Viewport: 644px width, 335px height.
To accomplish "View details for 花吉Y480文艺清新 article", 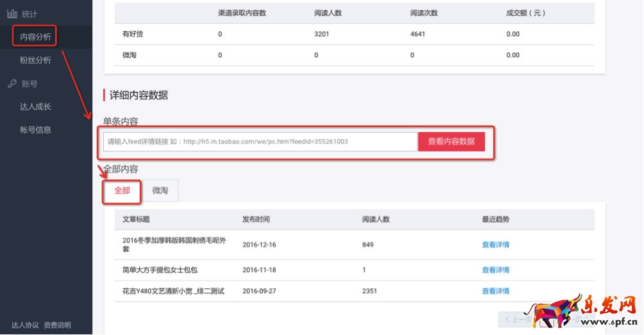I will (495, 291).
